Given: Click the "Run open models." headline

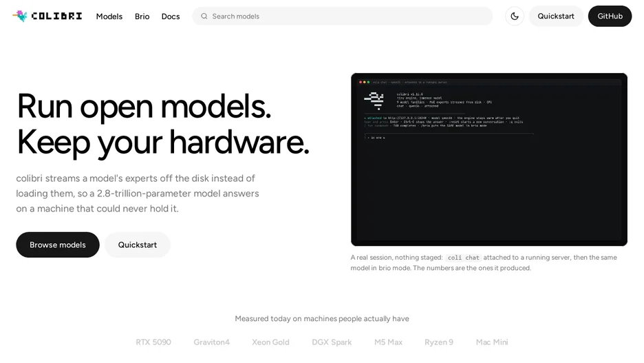Looking at the screenshot, I should coord(144,107).
